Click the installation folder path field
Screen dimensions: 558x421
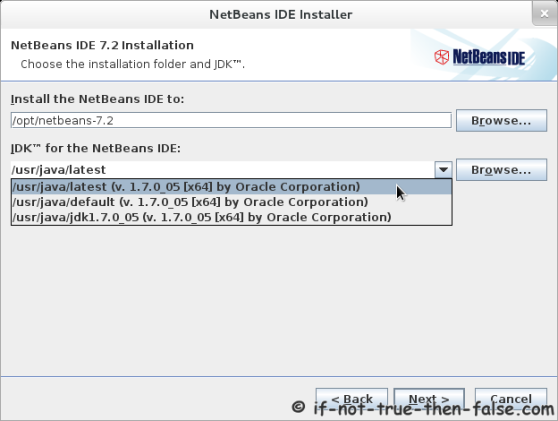point(231,121)
